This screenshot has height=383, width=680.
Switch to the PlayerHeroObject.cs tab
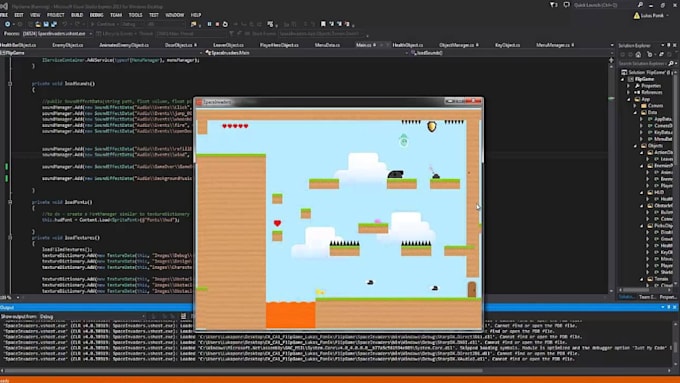[x=279, y=45]
